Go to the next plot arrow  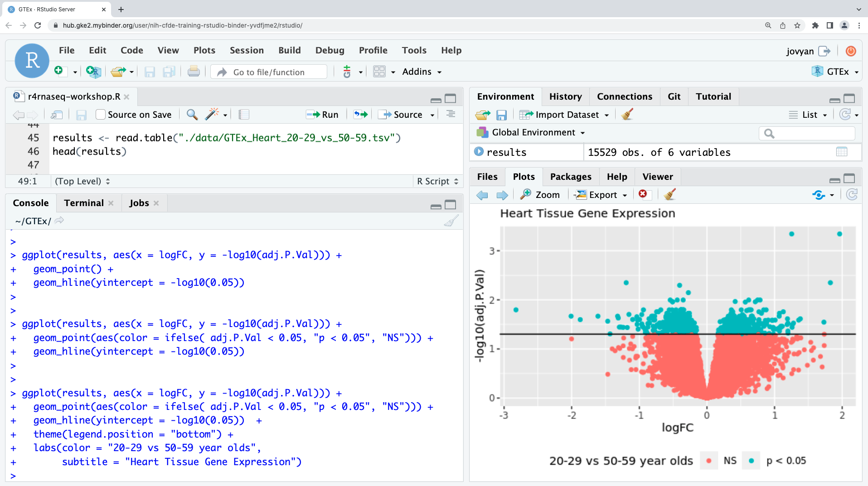pyautogui.click(x=502, y=195)
